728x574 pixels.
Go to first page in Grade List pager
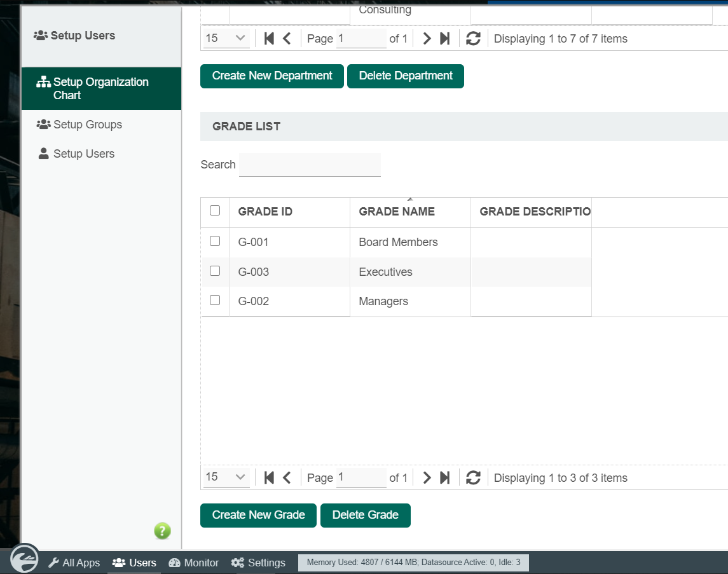[269, 478]
